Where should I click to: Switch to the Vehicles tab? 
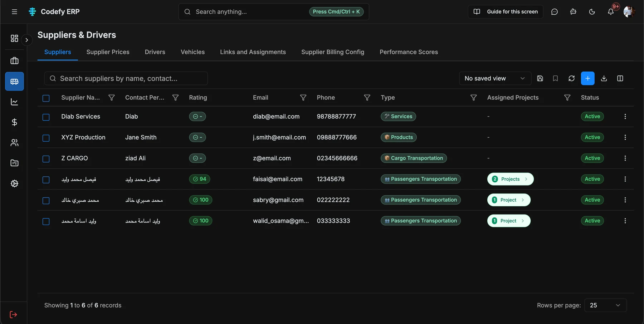pyautogui.click(x=192, y=52)
